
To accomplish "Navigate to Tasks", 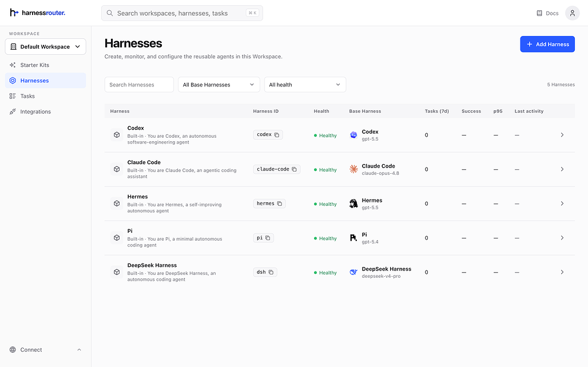I will click(45, 96).
